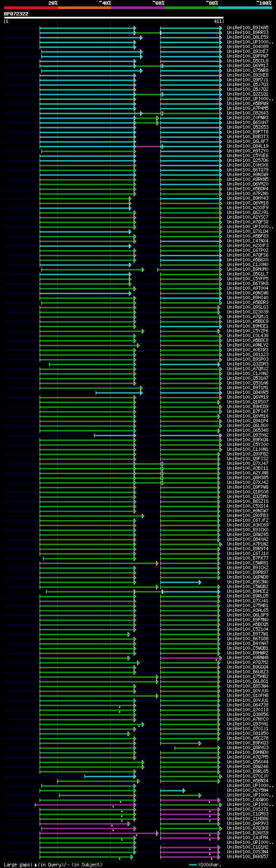The image size is (276, 868).
Task: Select hit UniRef100_Q2Z1Q1
Action: (x=248, y=94)
